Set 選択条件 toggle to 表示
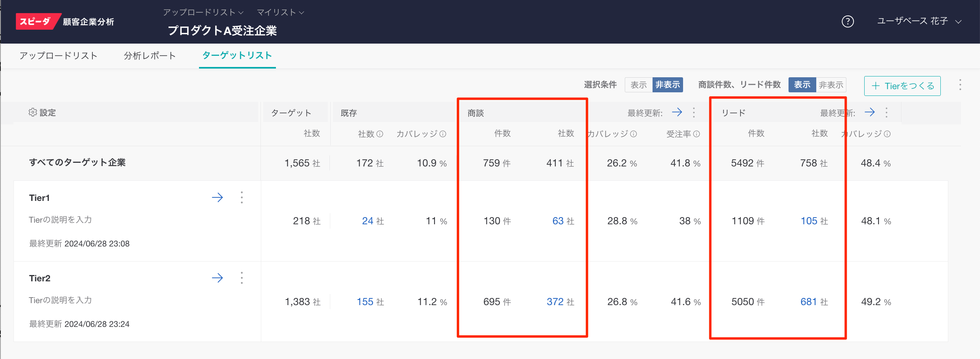This screenshot has width=980, height=359. pyautogui.click(x=638, y=85)
